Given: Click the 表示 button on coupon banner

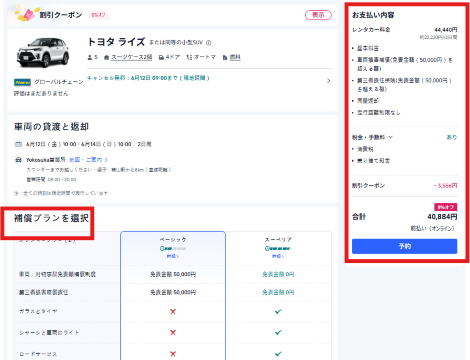Looking at the screenshot, I should (x=318, y=15).
